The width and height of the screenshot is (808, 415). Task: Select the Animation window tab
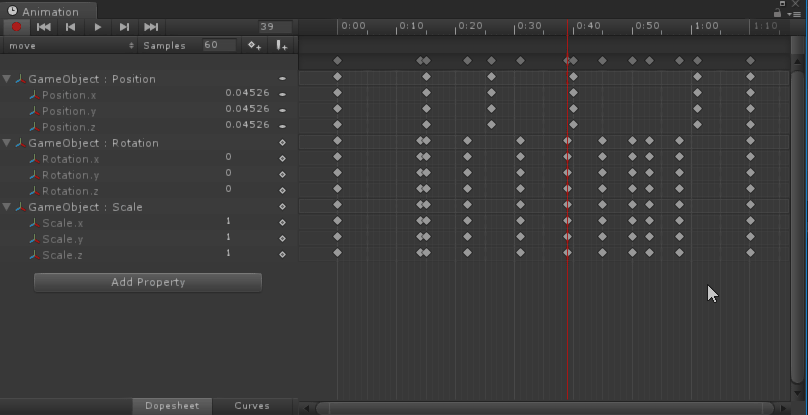tap(48, 11)
